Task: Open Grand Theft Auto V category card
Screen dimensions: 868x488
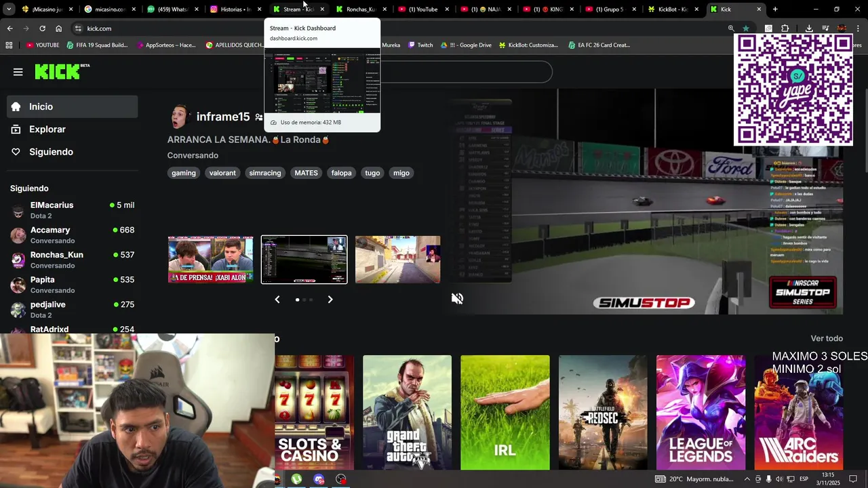Action: (407, 412)
